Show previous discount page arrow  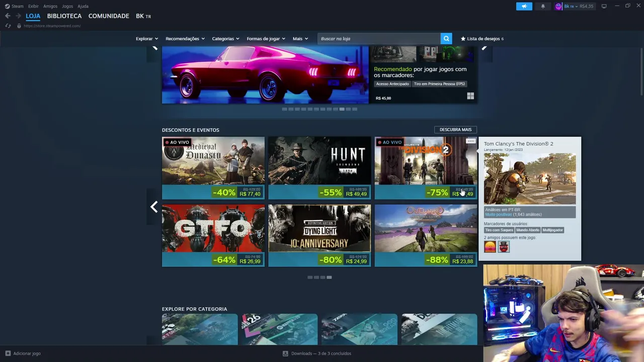tap(154, 207)
